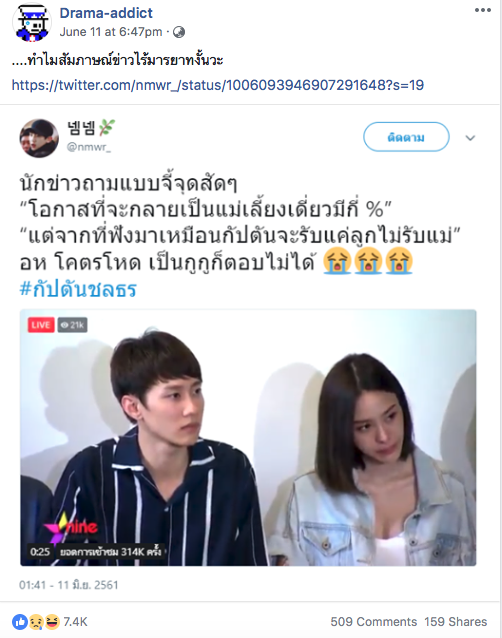View the 509 Comments
This screenshot has width=502, height=638.
(x=373, y=622)
